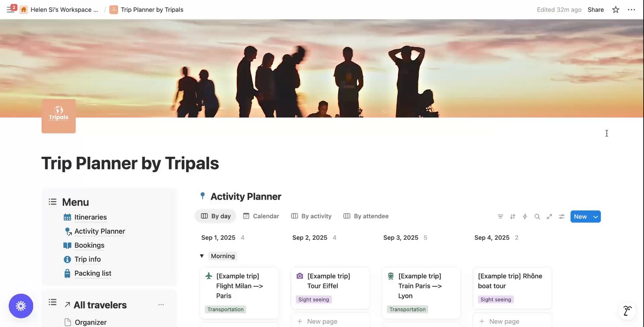This screenshot has height=327, width=644.
Task: Select the By activity tab
Action: (311, 216)
